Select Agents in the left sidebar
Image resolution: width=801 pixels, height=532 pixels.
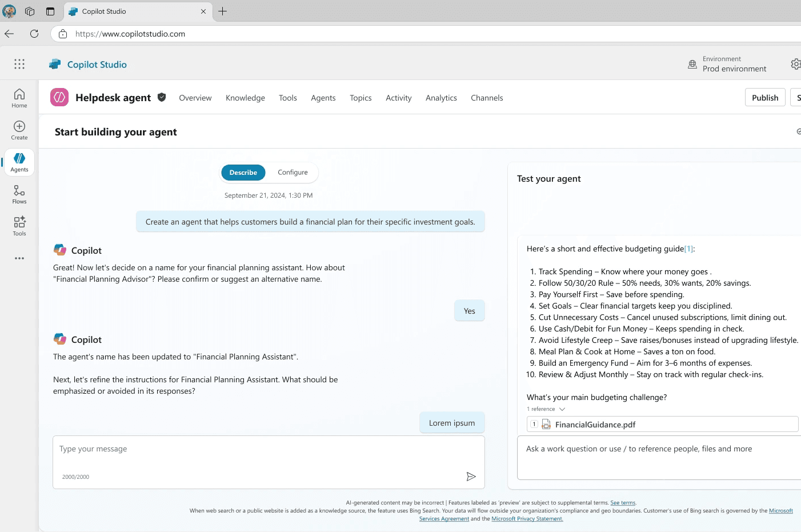tap(19, 162)
